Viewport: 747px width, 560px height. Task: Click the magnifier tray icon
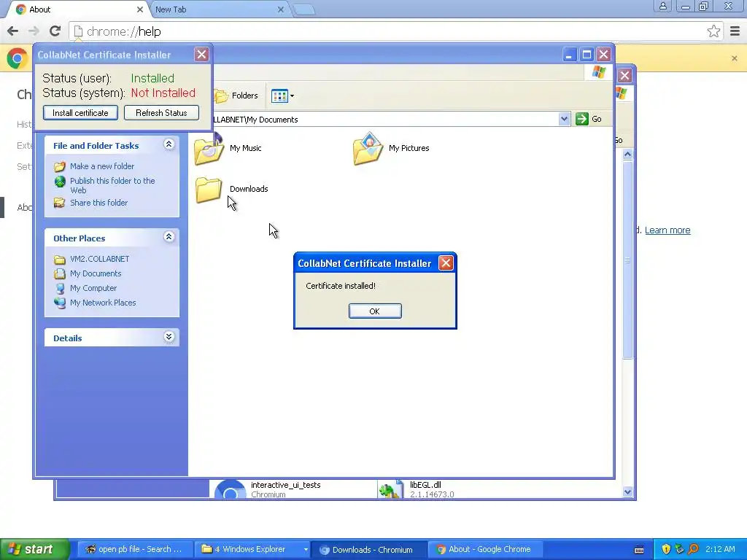click(x=693, y=549)
